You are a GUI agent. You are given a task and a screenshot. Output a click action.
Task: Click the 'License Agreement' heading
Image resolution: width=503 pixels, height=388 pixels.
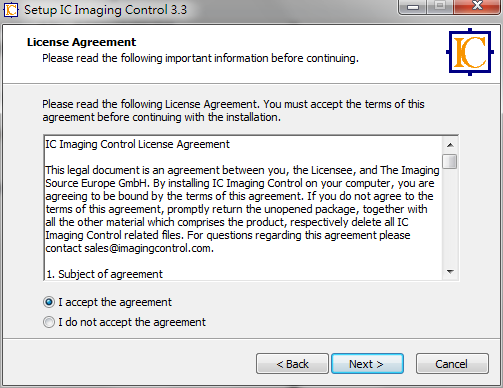(82, 42)
